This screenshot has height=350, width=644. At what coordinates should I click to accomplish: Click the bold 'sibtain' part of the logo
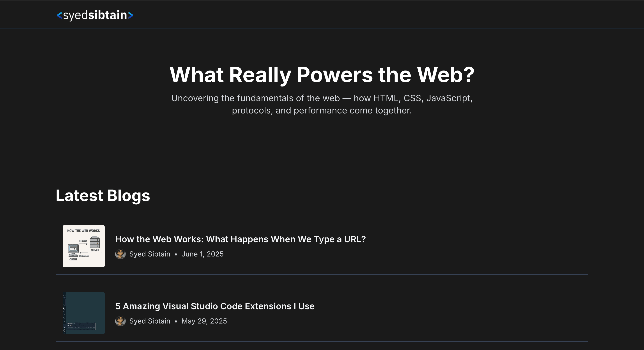108,15
